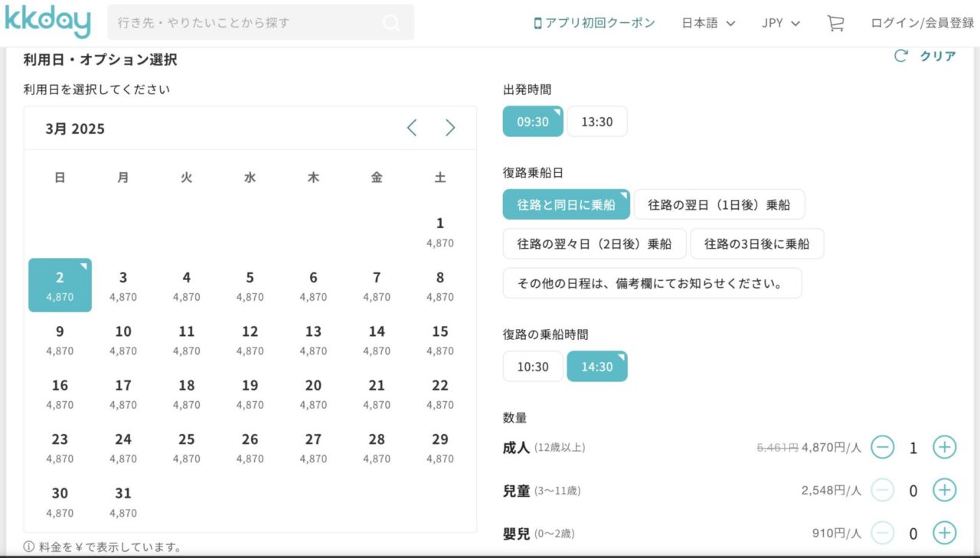
Task: Click the 出発時間 label
Action: click(527, 90)
